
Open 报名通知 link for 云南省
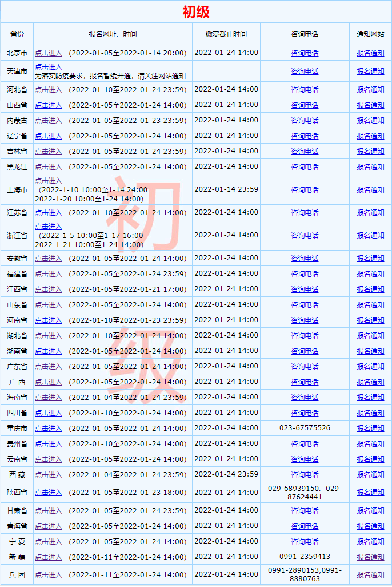click(370, 459)
